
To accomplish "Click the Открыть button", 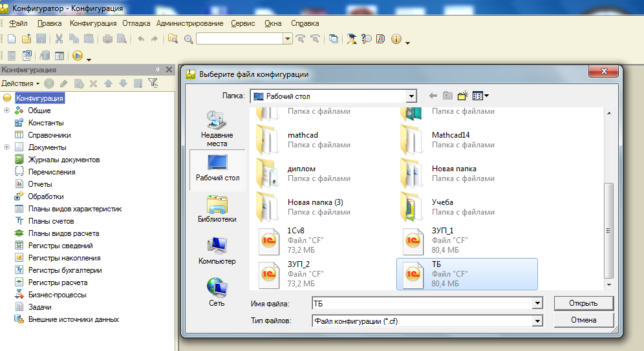I will tap(584, 303).
